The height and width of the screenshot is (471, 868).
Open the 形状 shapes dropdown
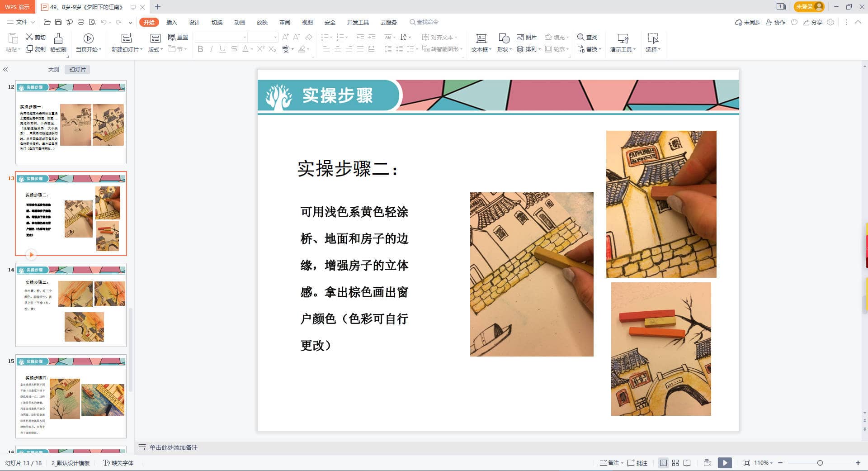pyautogui.click(x=504, y=49)
